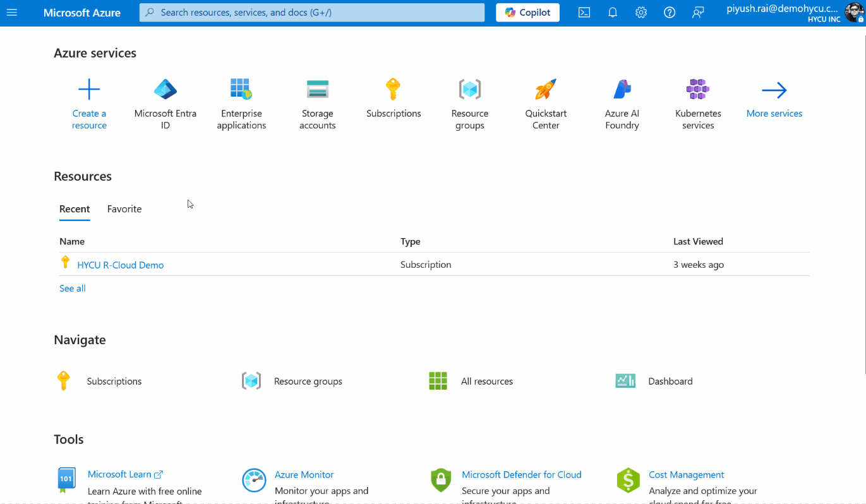Open the Subscriptions link under Navigate
This screenshot has height=504, width=866.
tap(114, 381)
